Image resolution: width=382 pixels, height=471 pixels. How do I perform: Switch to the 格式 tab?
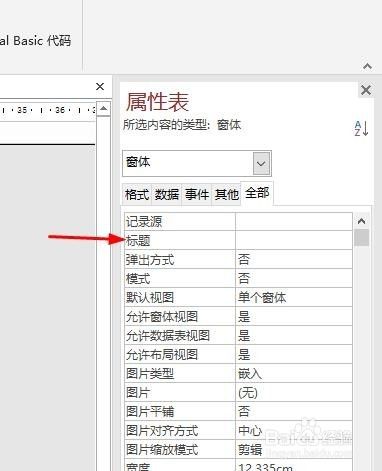click(137, 194)
